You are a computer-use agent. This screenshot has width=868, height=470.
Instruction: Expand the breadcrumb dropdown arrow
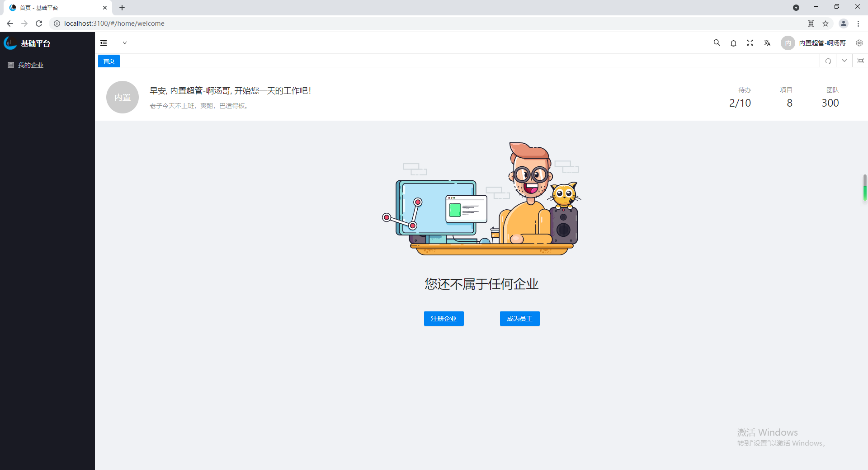[125, 42]
